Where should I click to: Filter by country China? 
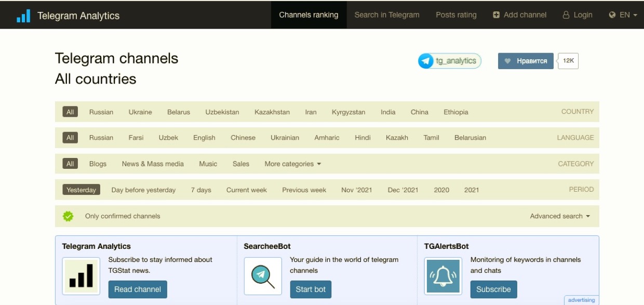(420, 112)
